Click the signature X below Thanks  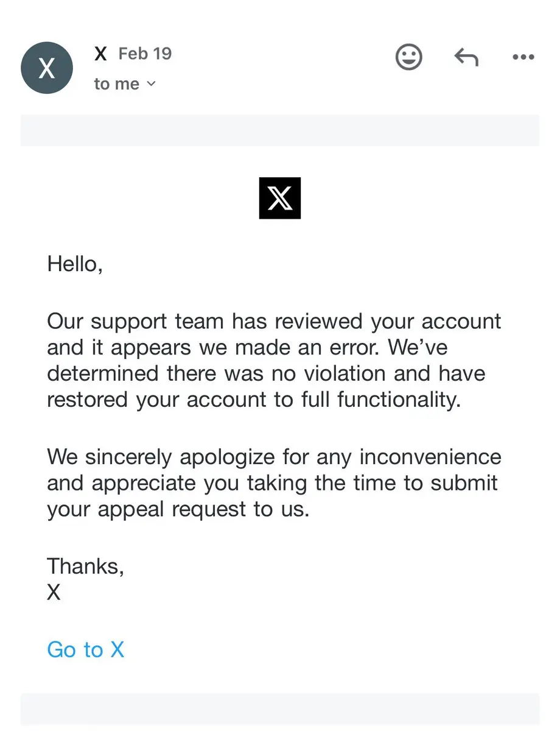[x=54, y=592]
